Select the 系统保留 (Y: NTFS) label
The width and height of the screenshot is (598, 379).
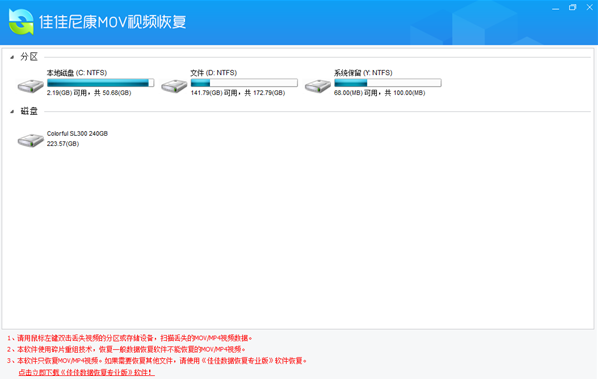coord(363,72)
